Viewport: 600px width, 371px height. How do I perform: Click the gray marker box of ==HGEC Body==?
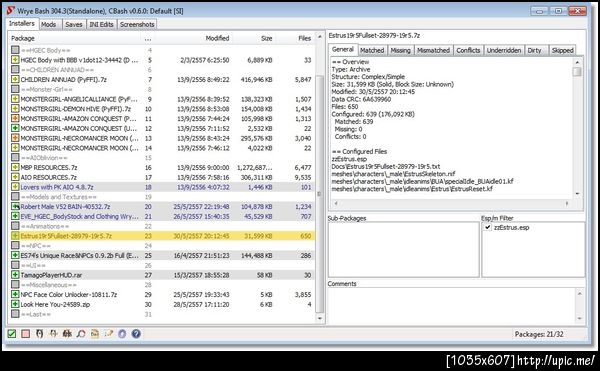pyautogui.click(x=15, y=50)
